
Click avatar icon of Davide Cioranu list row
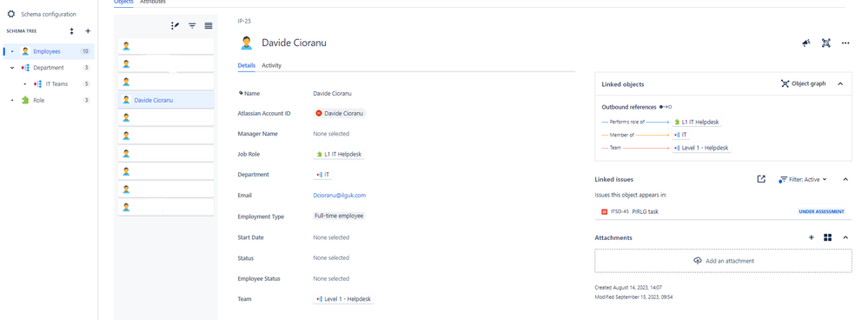126,100
